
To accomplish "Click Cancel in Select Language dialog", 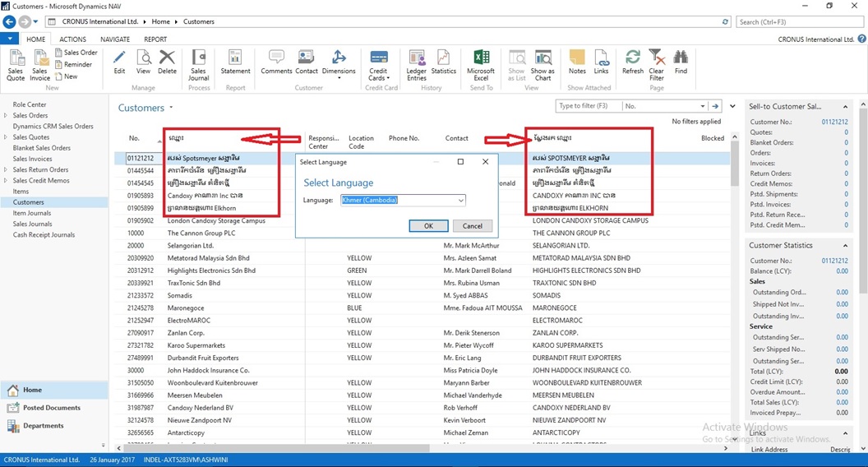I will [472, 225].
